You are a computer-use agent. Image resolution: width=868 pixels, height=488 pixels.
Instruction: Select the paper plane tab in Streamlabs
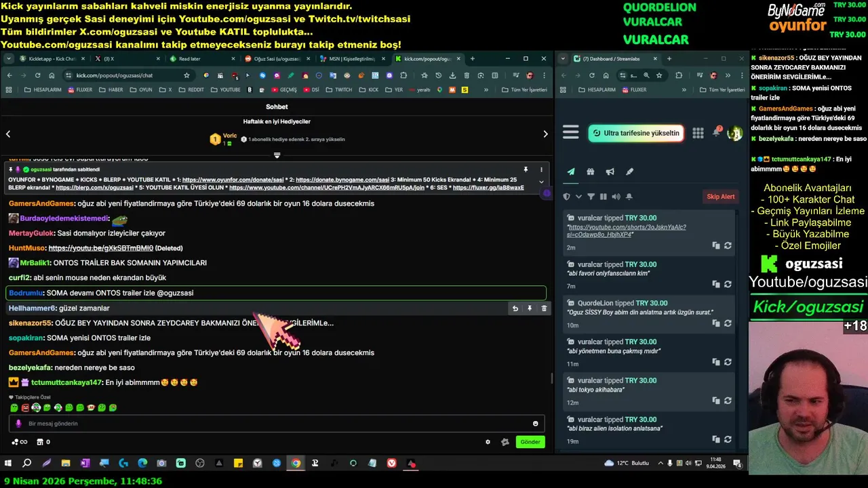571,171
